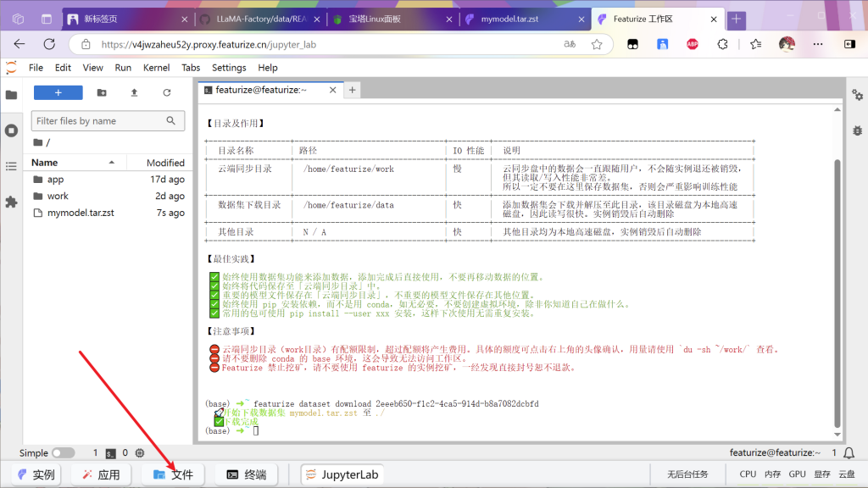Open the View menu
This screenshot has height=488, width=868.
92,68
